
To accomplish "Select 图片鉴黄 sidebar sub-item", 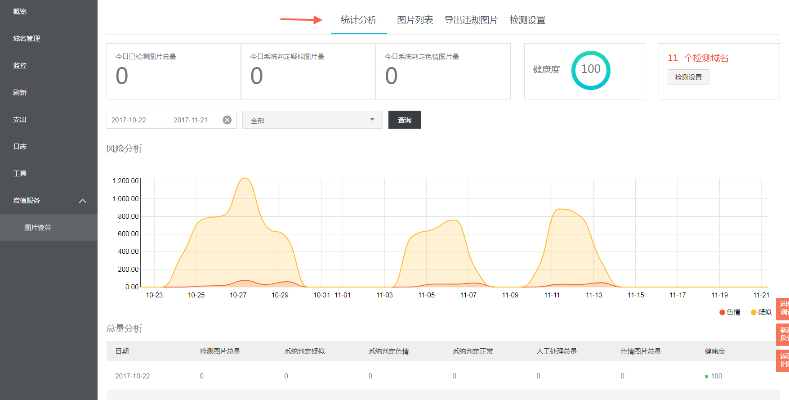I will (x=38, y=227).
